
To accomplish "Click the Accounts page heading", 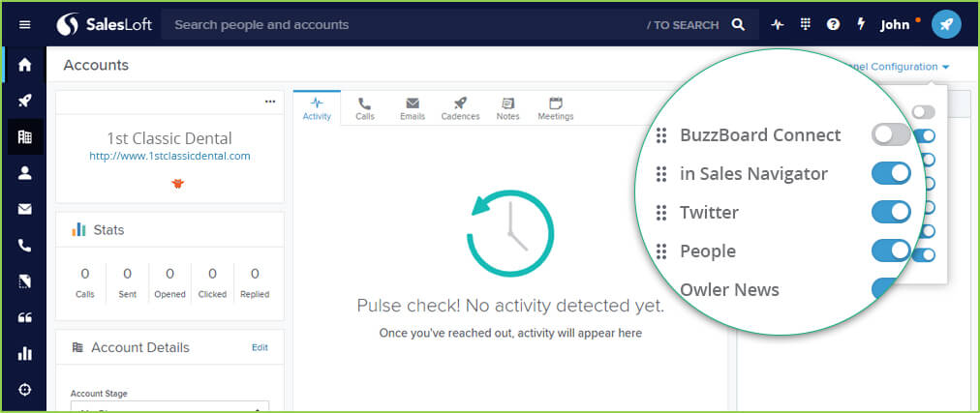I will pos(96,65).
